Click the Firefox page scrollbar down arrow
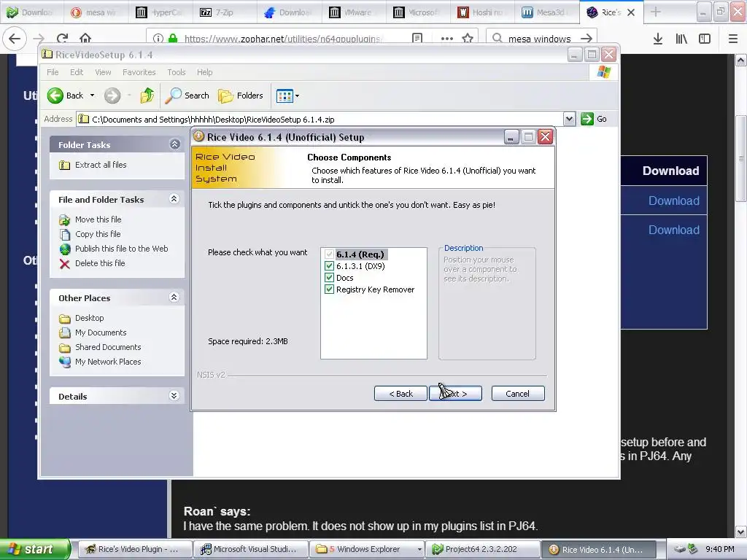 (741, 532)
